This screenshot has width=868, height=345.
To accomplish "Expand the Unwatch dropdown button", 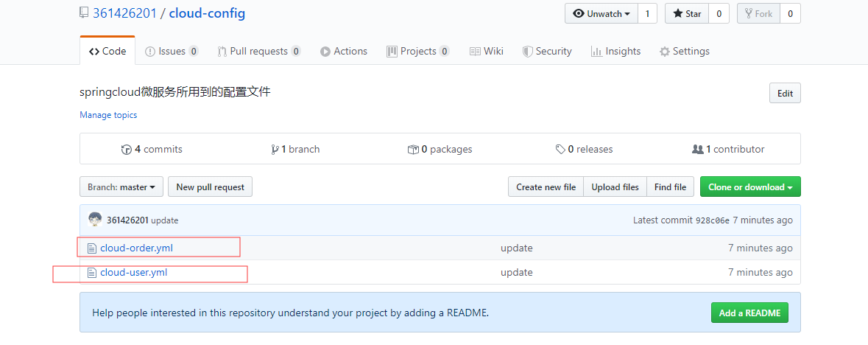I will (x=601, y=14).
